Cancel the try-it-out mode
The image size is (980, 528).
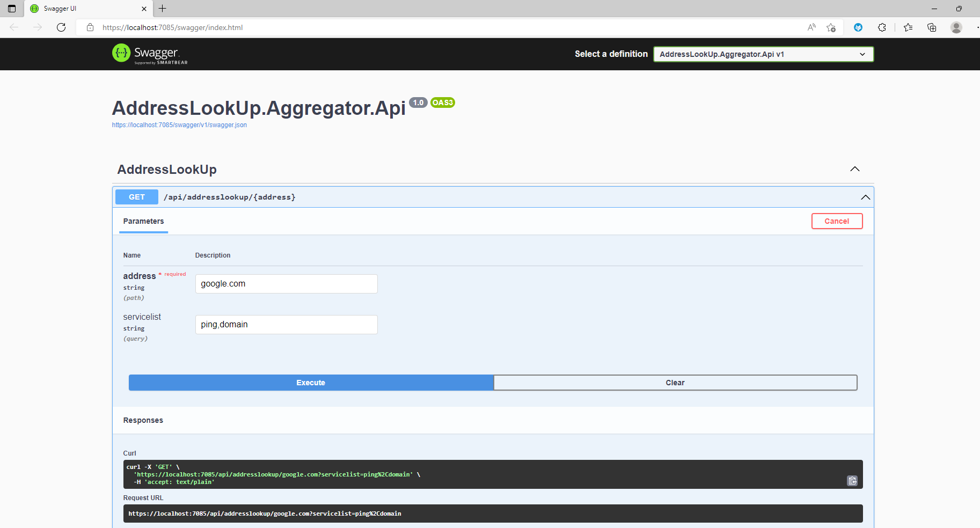tap(837, 221)
